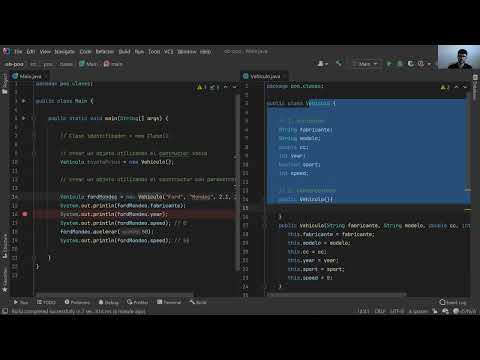Click the project root breadcrumb in the navigation bar

14,64
